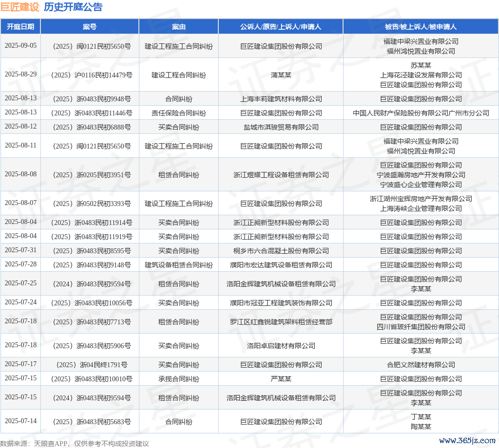Click the 巨匠建设 company name in the title
The width and height of the screenshot is (499, 448).
coord(20,7)
